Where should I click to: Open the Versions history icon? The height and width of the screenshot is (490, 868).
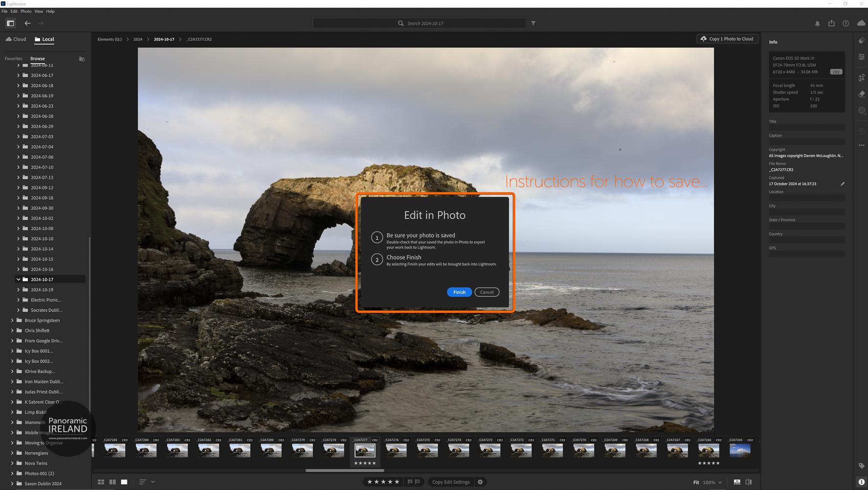point(862,131)
